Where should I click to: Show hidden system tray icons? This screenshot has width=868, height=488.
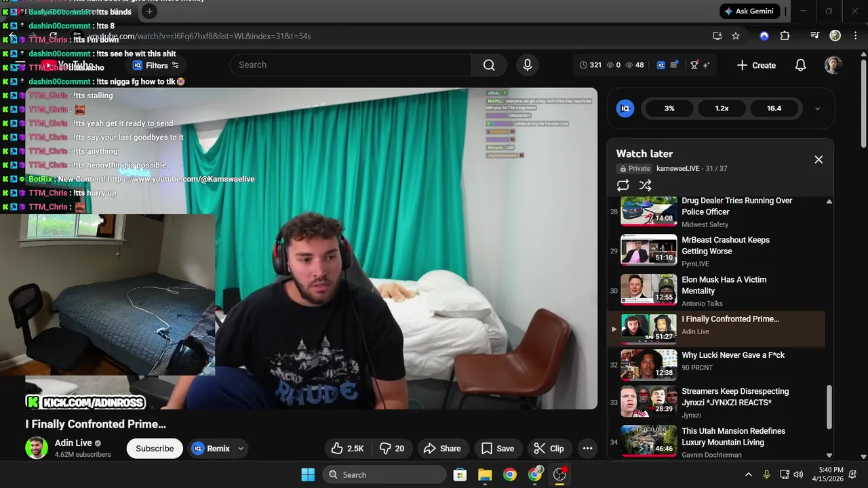pos(748,474)
